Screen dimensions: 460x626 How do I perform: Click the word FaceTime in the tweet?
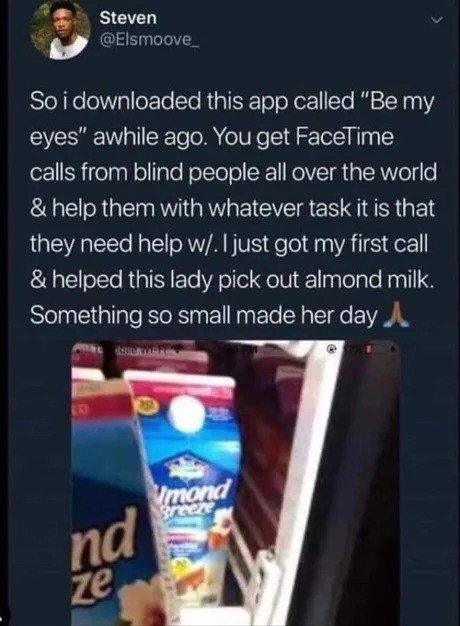344,138
